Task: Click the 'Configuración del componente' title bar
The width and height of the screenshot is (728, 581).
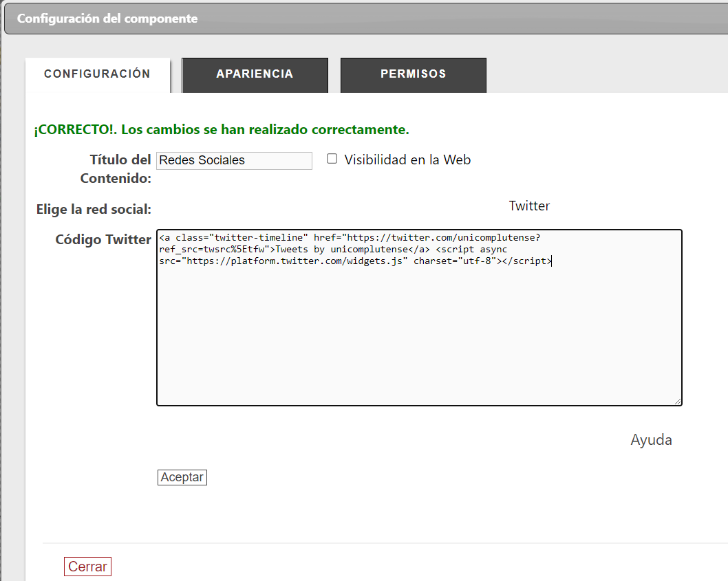Action: [x=107, y=19]
